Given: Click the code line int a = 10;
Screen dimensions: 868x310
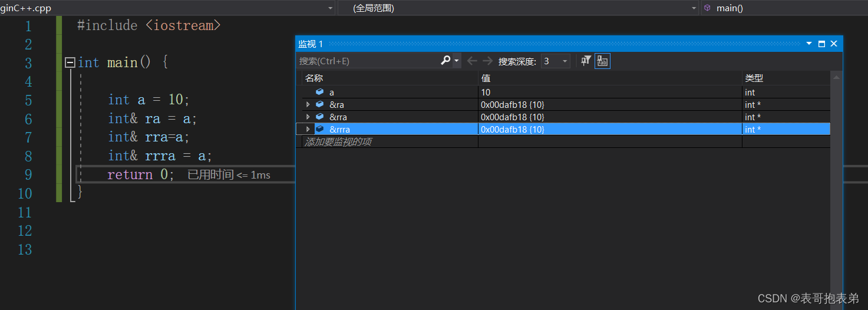Looking at the screenshot, I should tap(148, 100).
